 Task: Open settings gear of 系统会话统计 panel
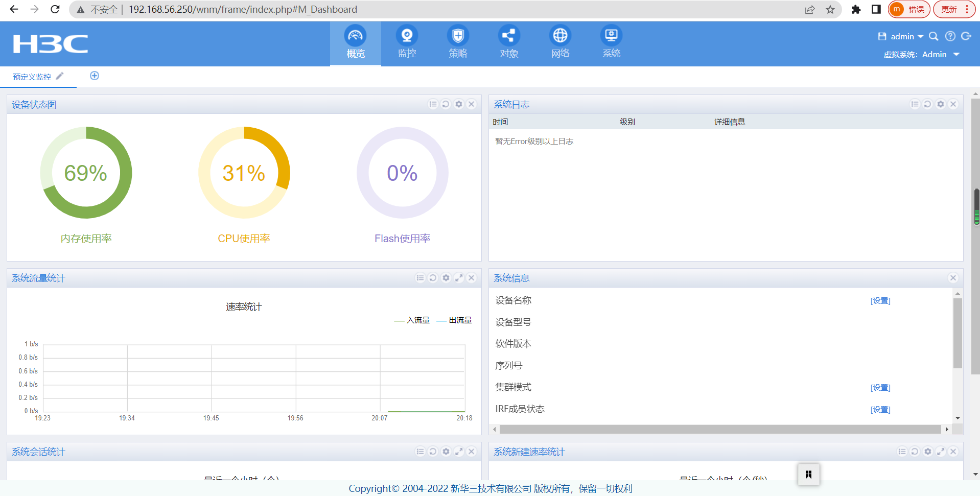pyautogui.click(x=446, y=452)
